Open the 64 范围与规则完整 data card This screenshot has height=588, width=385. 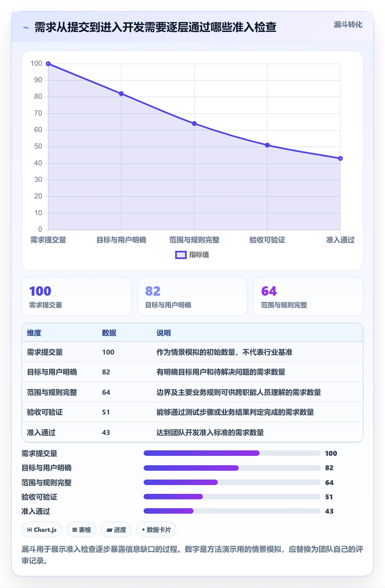click(x=308, y=296)
